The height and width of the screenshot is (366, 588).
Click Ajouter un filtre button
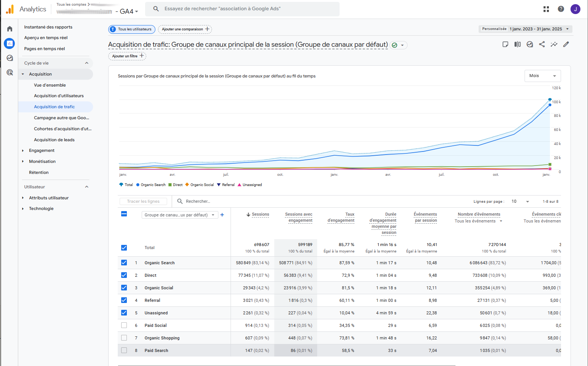point(127,56)
